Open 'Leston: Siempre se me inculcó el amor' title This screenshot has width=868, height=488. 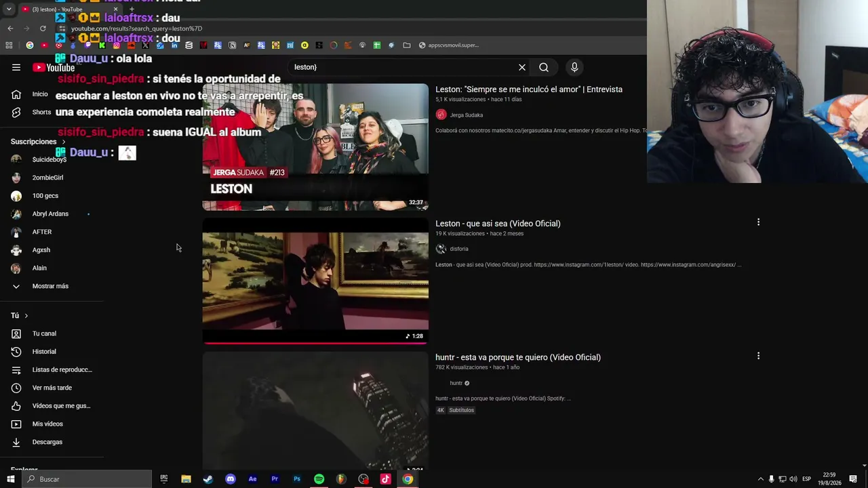point(529,89)
